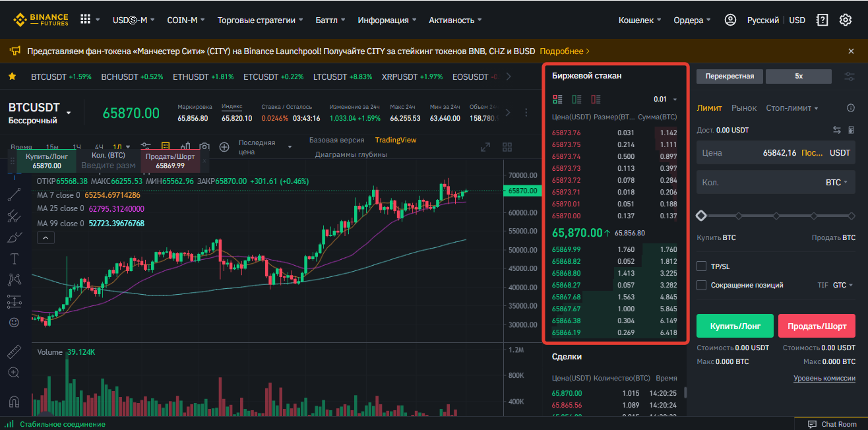The height and width of the screenshot is (430, 868).
Task: Select the text annotation tool
Action: pyautogui.click(x=14, y=259)
